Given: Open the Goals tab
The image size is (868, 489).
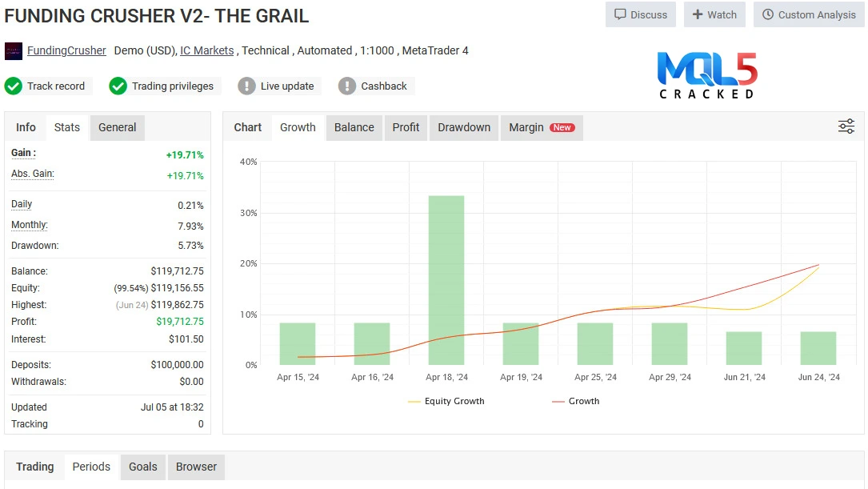Looking at the screenshot, I should coord(143,467).
